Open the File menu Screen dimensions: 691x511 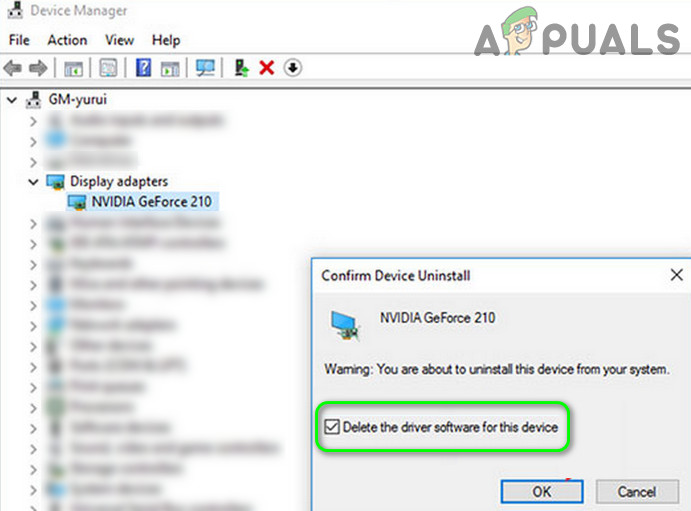click(x=19, y=41)
